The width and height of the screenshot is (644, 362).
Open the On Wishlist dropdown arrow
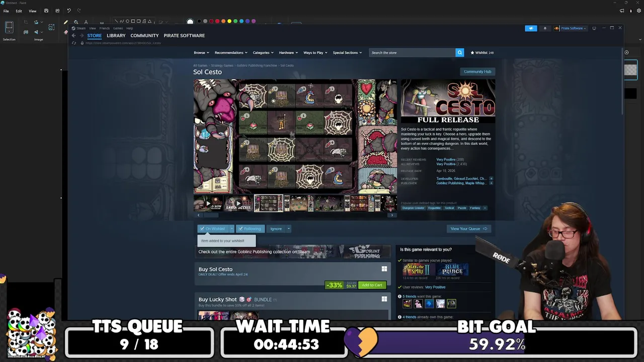point(231,229)
